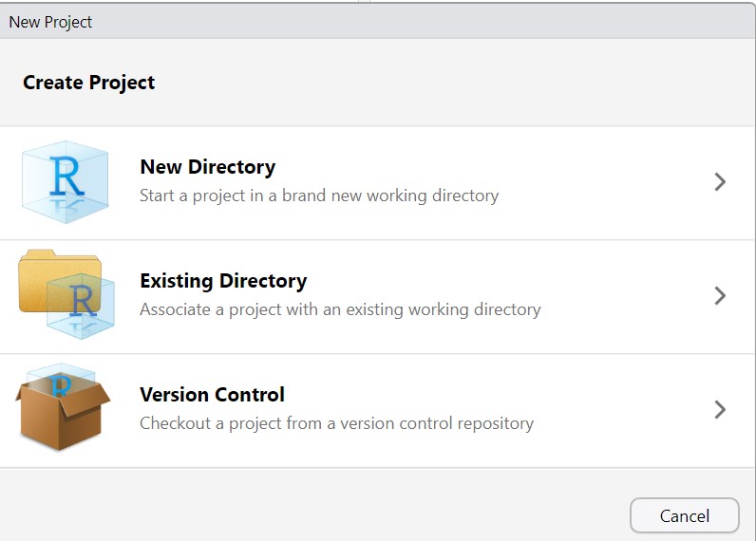Expand the Version Control chevron arrow
The width and height of the screenshot is (756, 541).
tap(719, 410)
